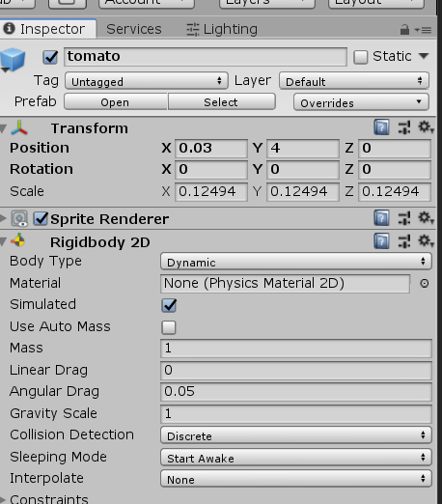Click the Physics Material 2D object field
Screen dimensions: 442x504
[286, 284]
